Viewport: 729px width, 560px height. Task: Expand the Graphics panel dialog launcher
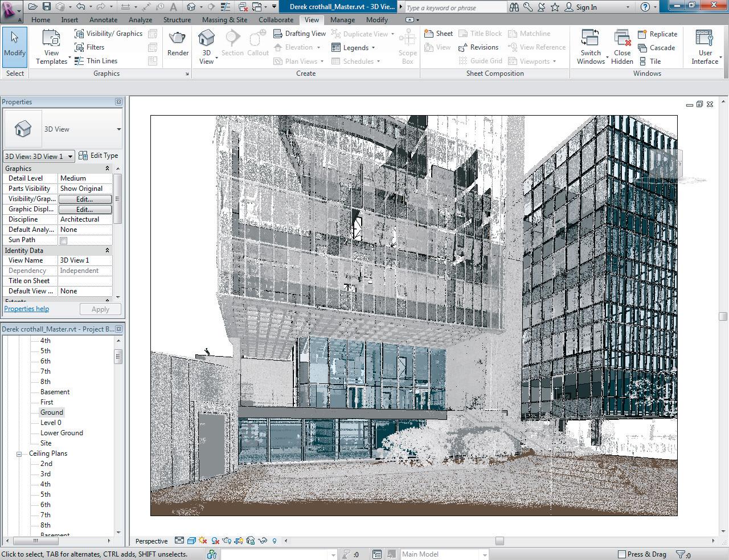[x=187, y=74]
